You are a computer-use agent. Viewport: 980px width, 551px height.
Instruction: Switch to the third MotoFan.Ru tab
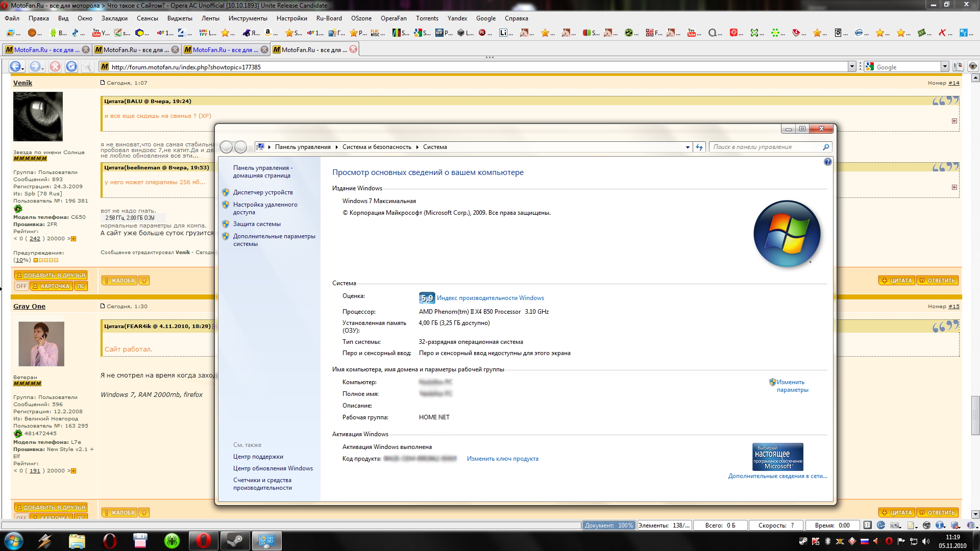[x=226, y=49]
